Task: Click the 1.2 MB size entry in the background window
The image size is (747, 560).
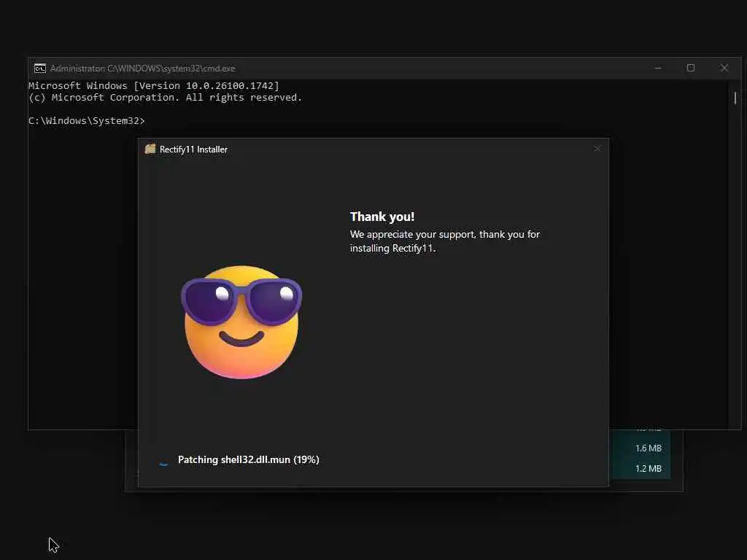Action: point(649,469)
